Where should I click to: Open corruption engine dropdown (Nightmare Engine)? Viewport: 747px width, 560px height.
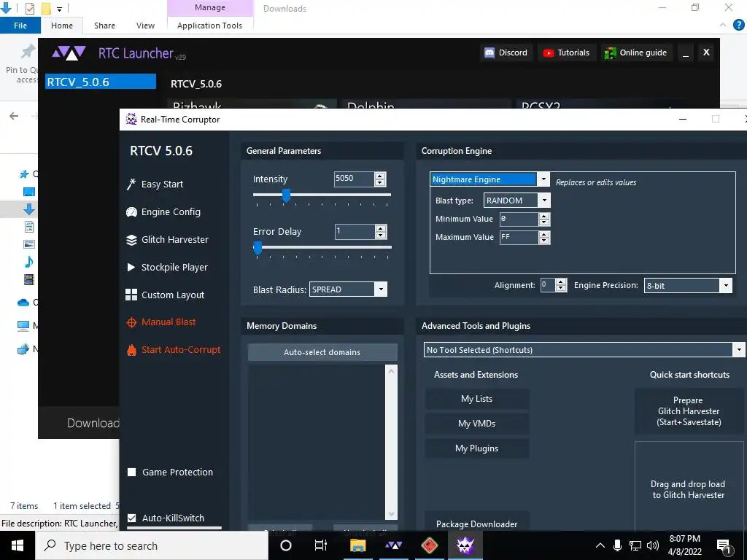(x=543, y=179)
